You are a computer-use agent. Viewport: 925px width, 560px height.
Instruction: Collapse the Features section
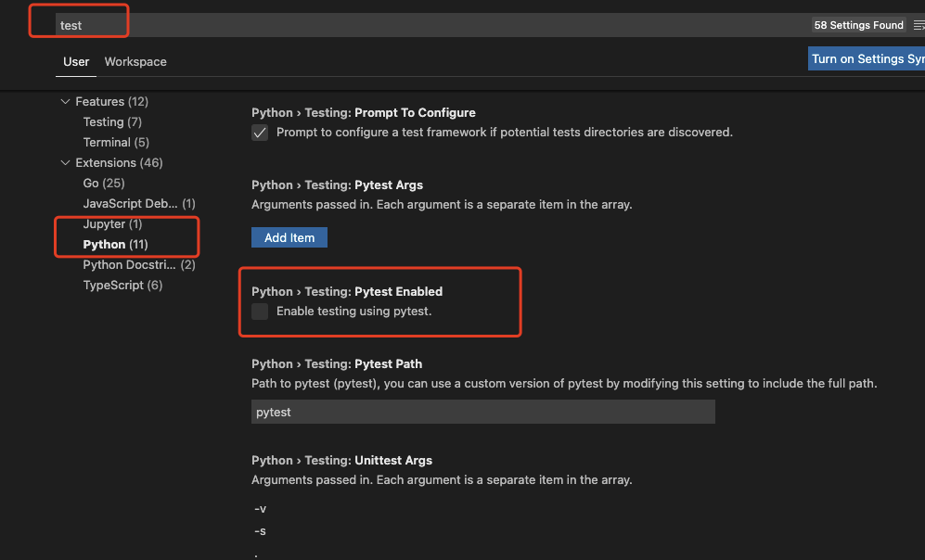tap(65, 101)
